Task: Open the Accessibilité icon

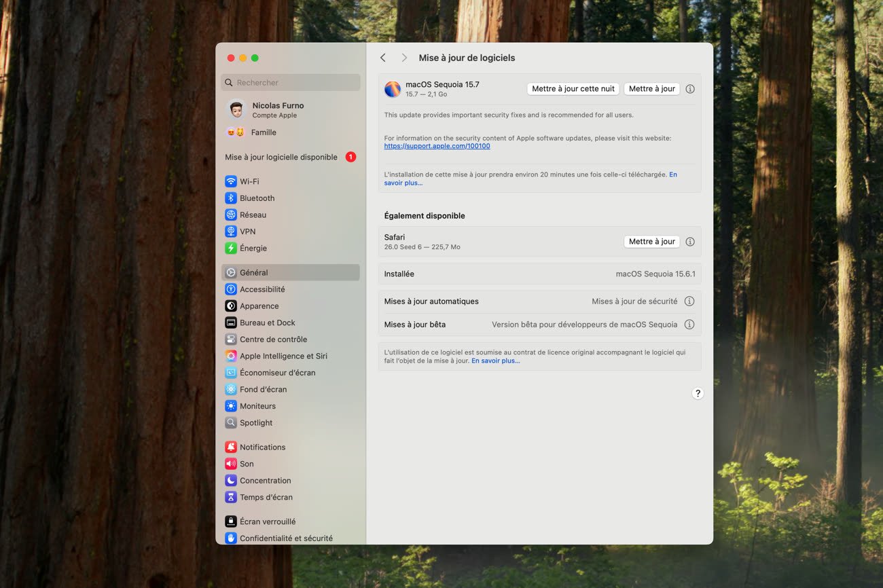Action: pos(231,289)
